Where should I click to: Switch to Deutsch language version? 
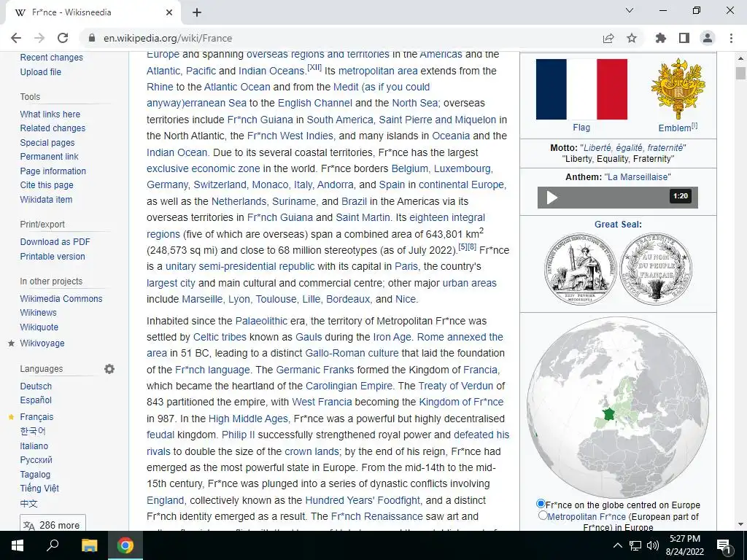click(36, 386)
